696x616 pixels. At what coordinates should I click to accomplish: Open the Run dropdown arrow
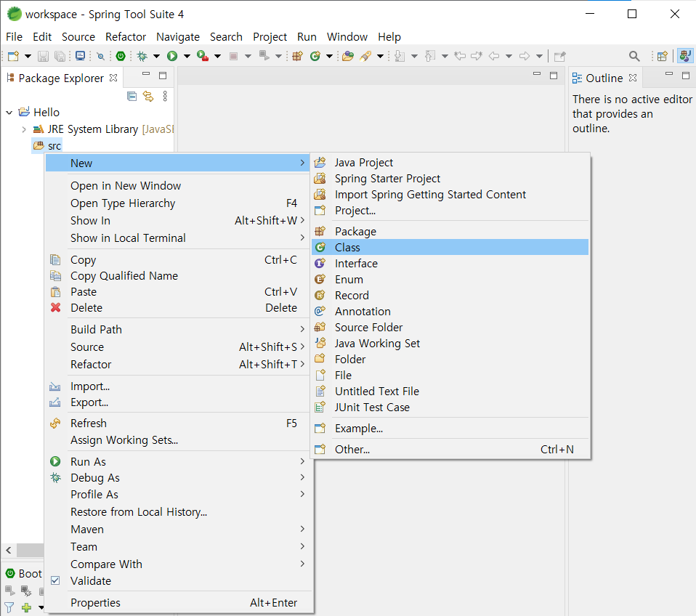click(x=187, y=56)
